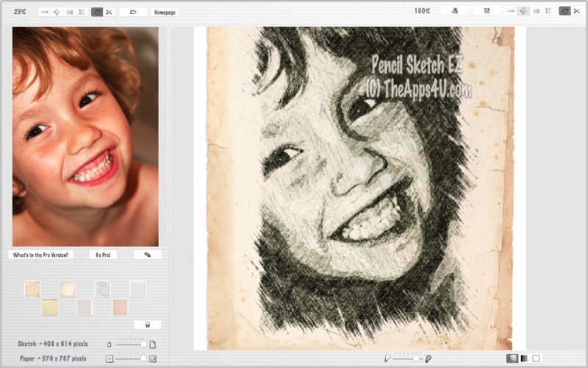Zoom out the sketch with right minus

point(511,11)
